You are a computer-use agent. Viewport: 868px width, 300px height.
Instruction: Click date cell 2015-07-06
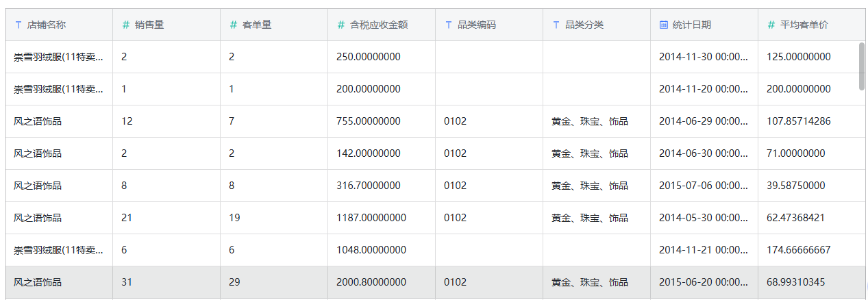pos(704,186)
